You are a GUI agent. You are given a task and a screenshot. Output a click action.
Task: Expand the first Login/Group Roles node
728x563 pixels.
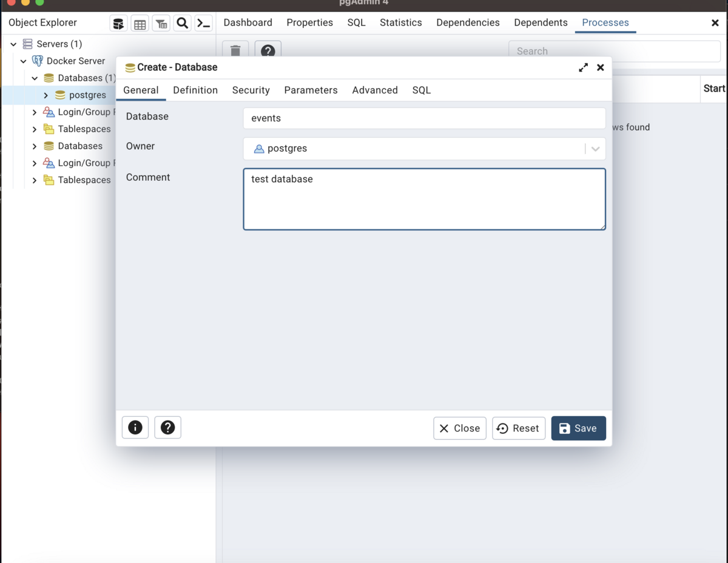(35, 112)
